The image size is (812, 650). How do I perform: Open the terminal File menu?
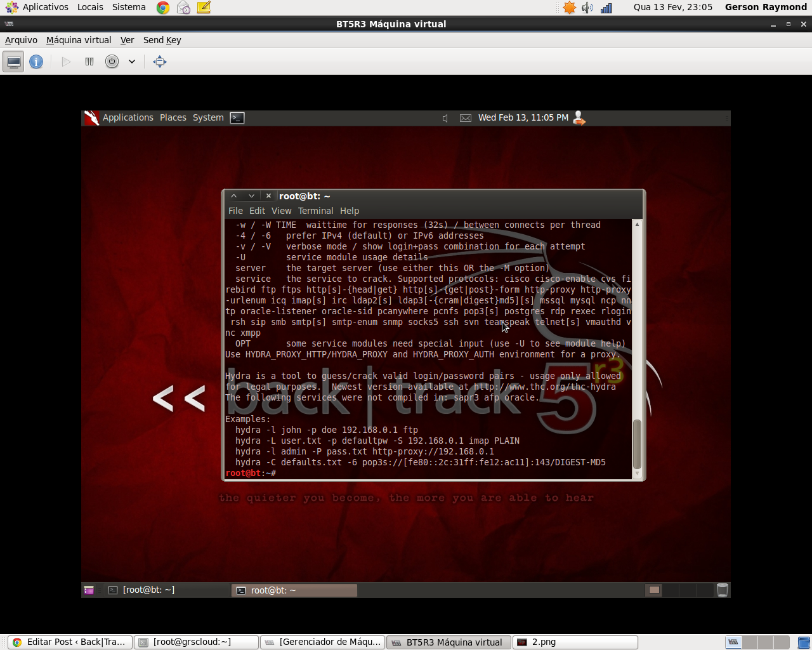[235, 211]
